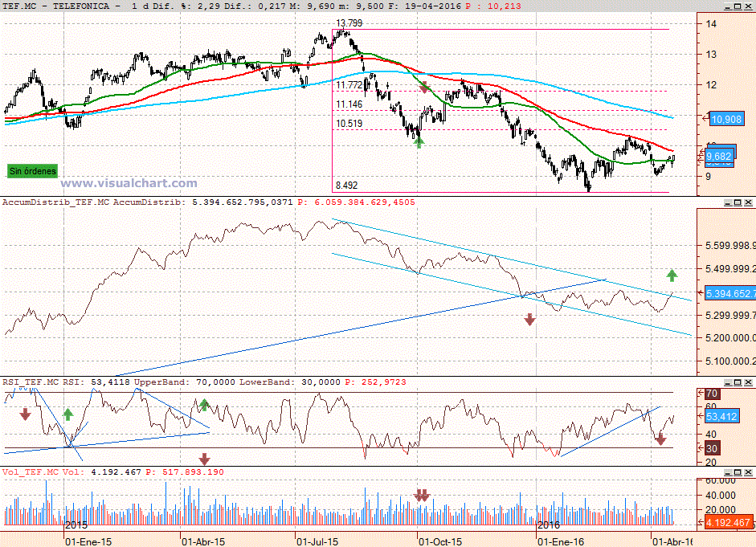Click the 8.492 bottom level label
The height and width of the screenshot is (547, 756).
pyautogui.click(x=346, y=185)
